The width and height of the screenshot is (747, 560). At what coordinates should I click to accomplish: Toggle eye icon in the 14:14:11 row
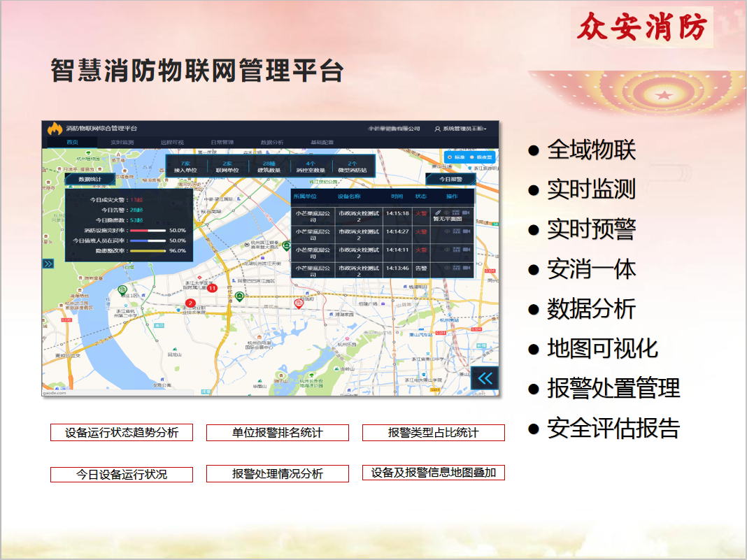point(447,249)
